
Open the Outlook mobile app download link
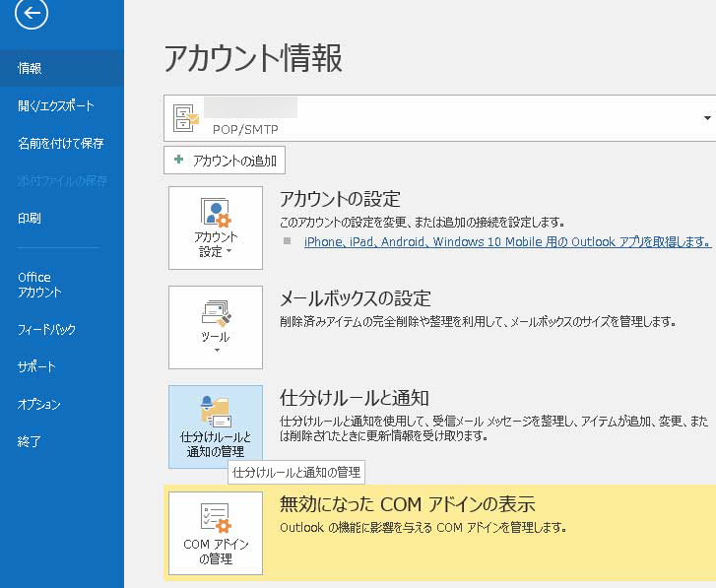pyautogui.click(x=507, y=241)
